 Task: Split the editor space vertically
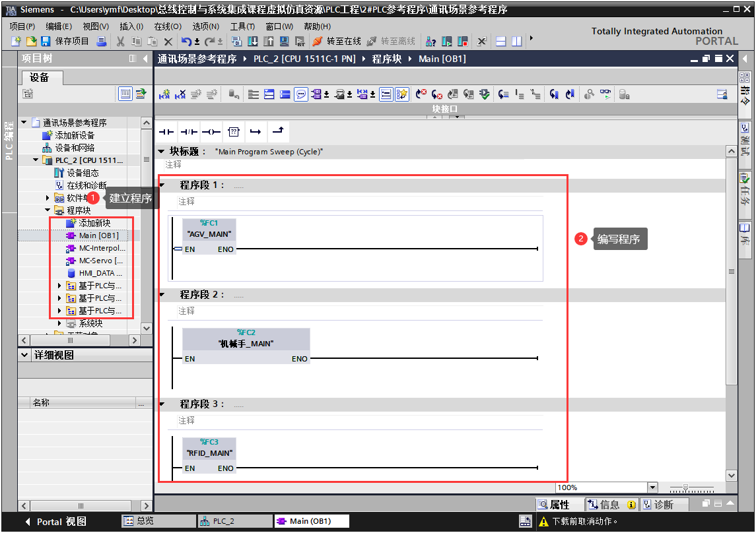(x=517, y=42)
